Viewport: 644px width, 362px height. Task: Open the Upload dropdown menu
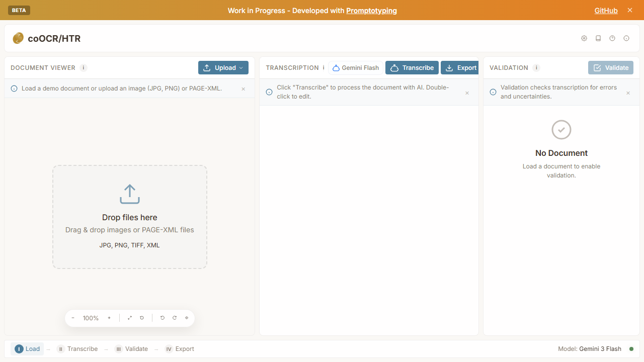[223, 68]
